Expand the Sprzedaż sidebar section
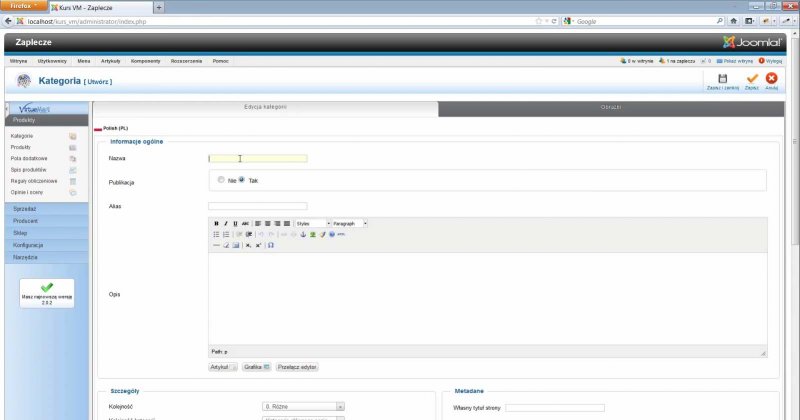Image resolution: width=800 pixels, height=420 pixels. click(26, 208)
